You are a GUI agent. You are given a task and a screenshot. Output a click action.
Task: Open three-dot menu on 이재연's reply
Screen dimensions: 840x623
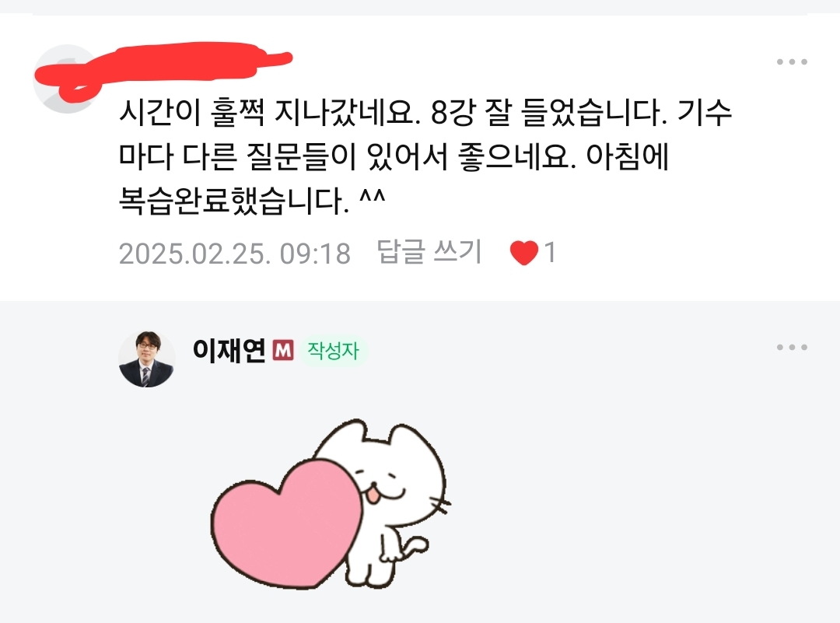coord(792,347)
